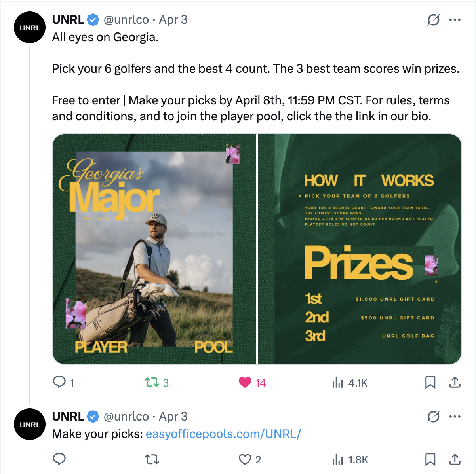Open the more options menu on the first tweet
476x474 pixels.
click(x=455, y=19)
